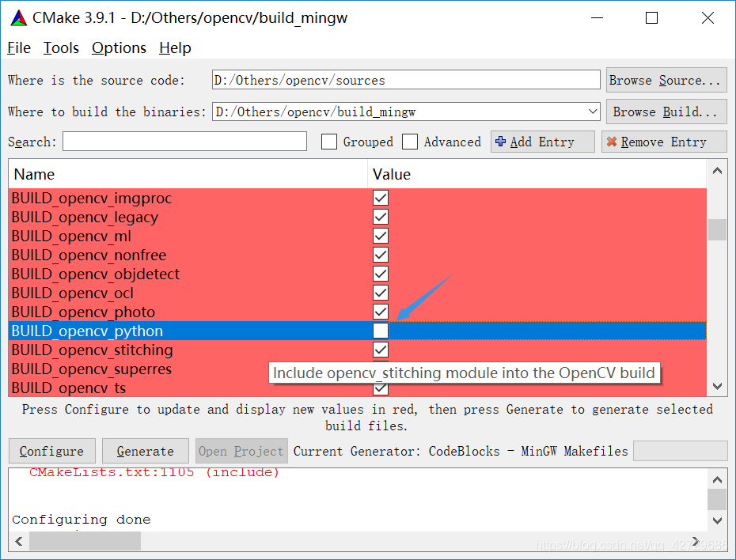Select the BUILD_opencv_nonfree entry name
The height and width of the screenshot is (560, 736).
(89, 255)
